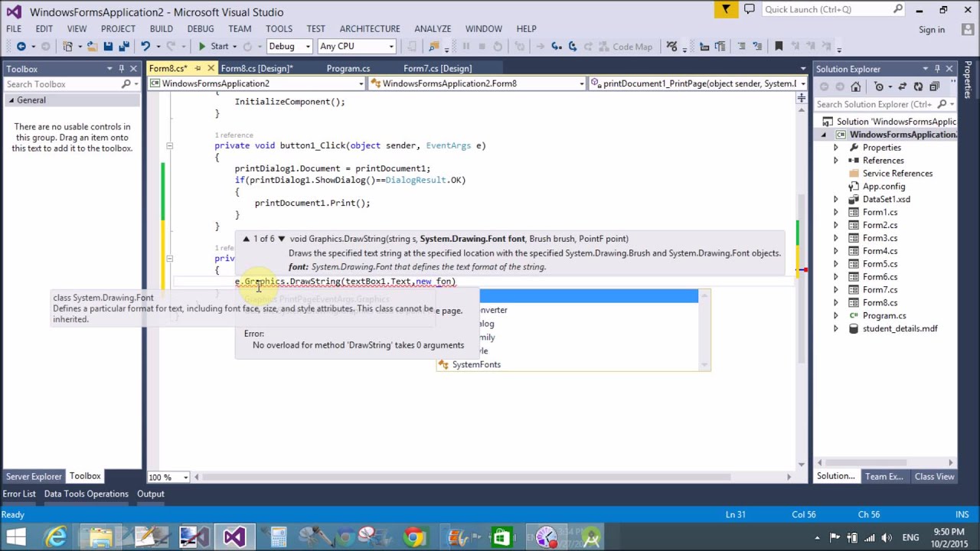The width and height of the screenshot is (980, 551).
Task: Start debugging with the Start button
Action: point(213,47)
